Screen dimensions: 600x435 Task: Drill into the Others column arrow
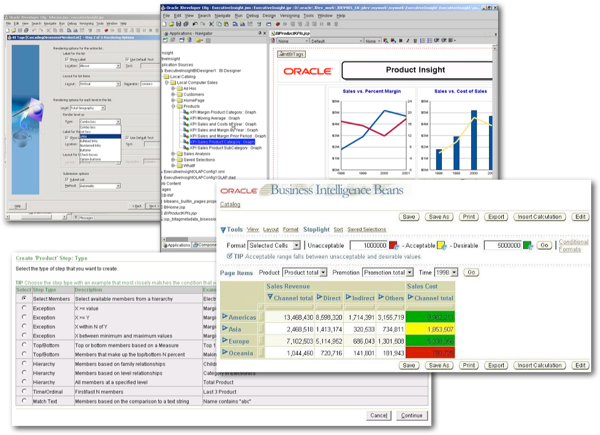381,297
